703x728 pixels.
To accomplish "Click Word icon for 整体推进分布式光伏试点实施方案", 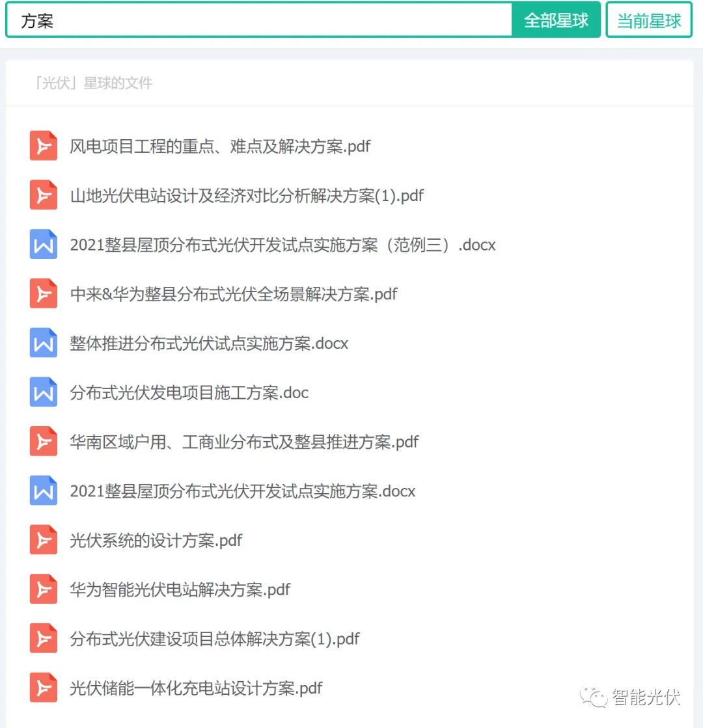I will click(43, 343).
